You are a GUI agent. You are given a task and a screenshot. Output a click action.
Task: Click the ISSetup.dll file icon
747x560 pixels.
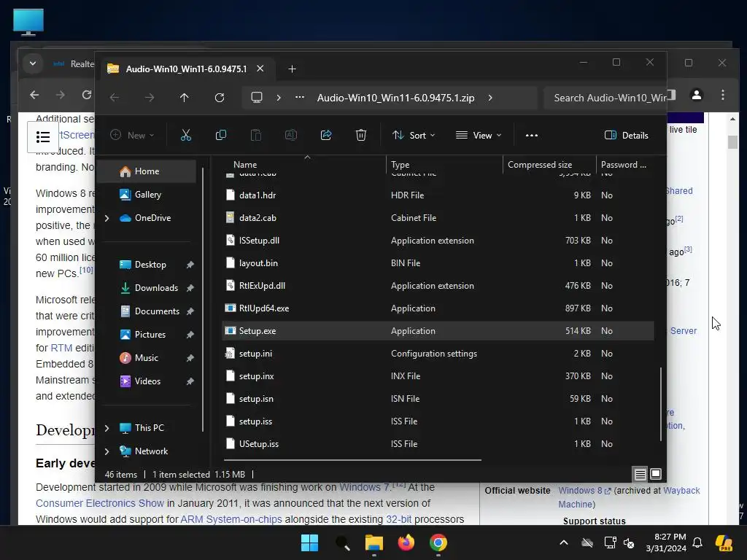coord(230,240)
